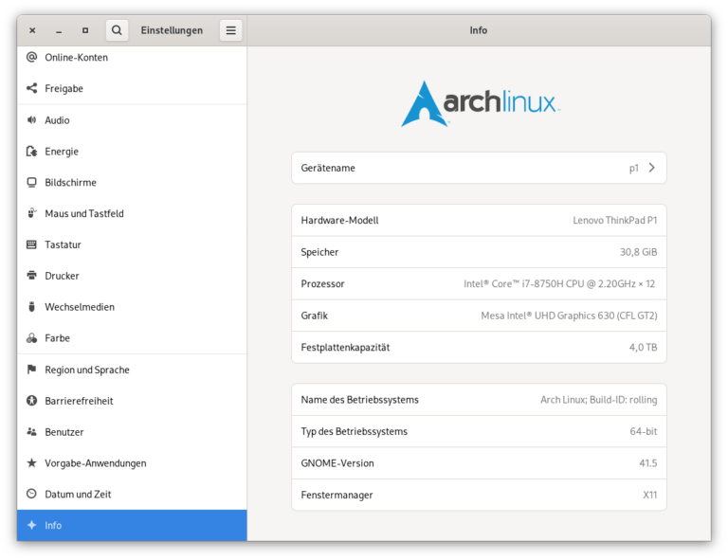Select Barrierefreiheit in the sidebar
728x560 pixels.
click(132, 401)
